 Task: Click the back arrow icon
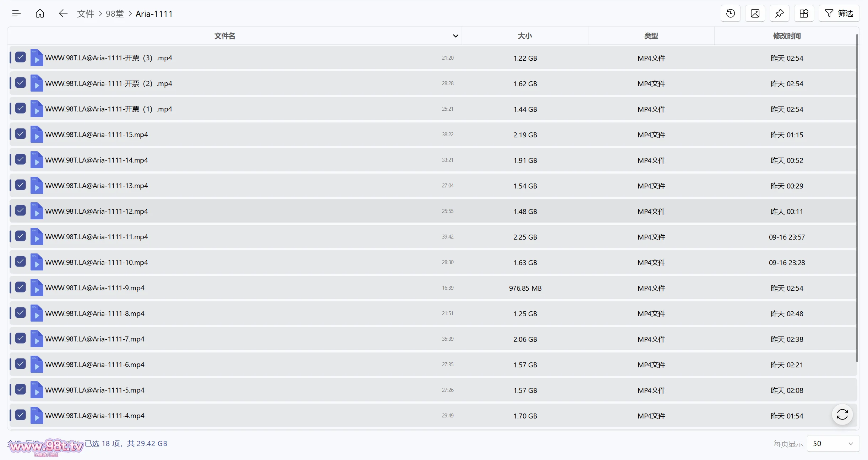tap(63, 13)
